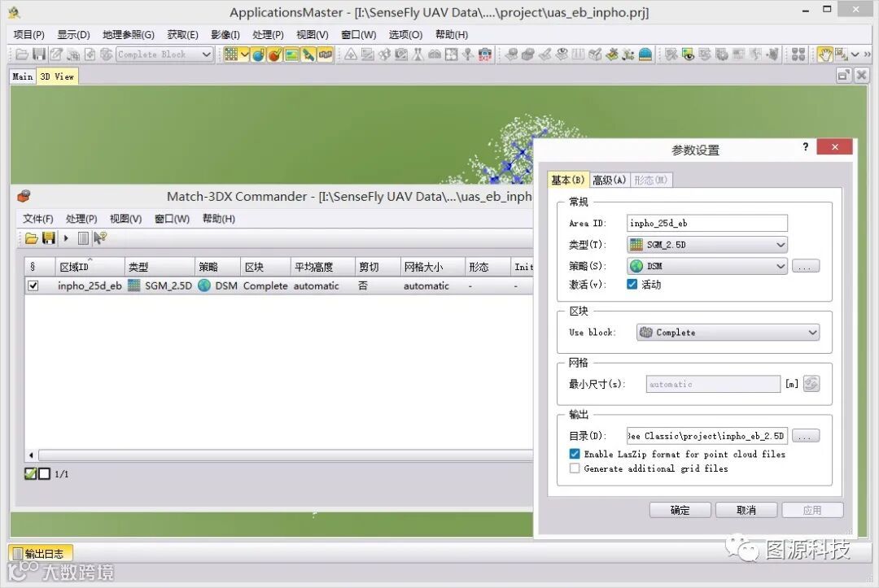
Task: Click the deselect-all empty box icon below table
Action: click(x=44, y=474)
